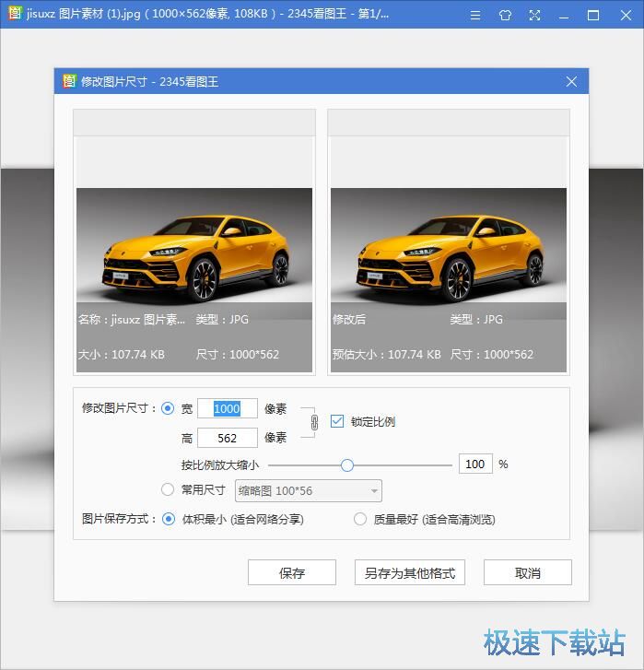
Task: Close the 修改图片尺寸 dialog
Action: pyautogui.click(x=571, y=81)
